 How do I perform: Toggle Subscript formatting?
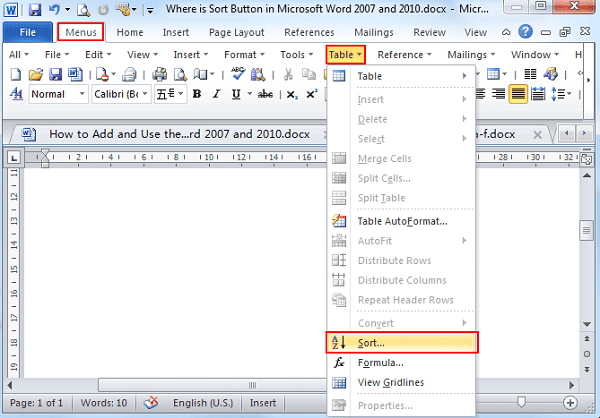click(292, 94)
